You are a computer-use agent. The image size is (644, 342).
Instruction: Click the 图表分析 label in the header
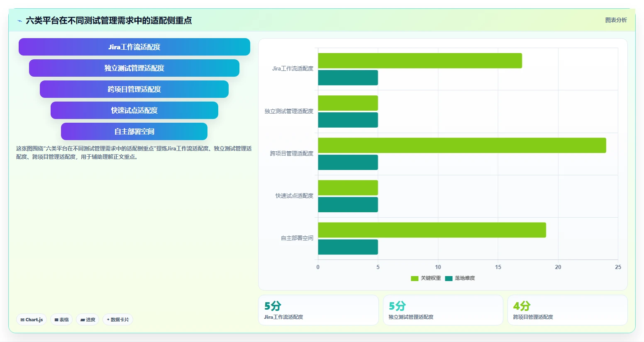[616, 20]
